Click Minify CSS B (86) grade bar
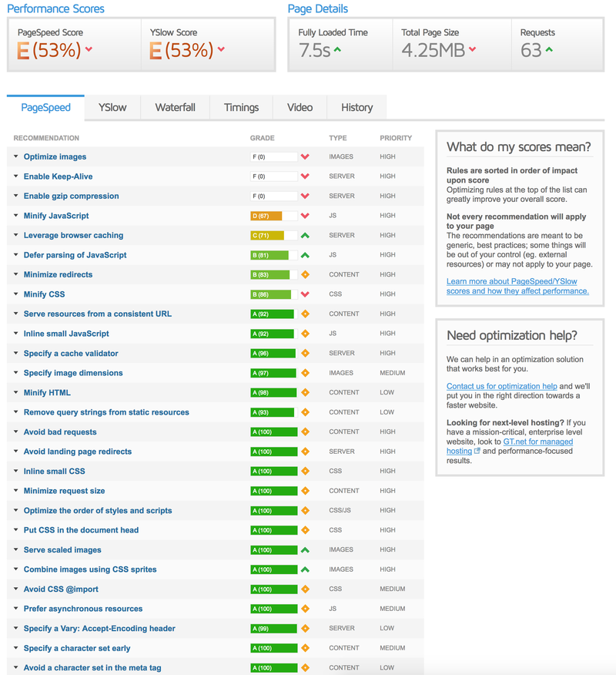 point(273,294)
